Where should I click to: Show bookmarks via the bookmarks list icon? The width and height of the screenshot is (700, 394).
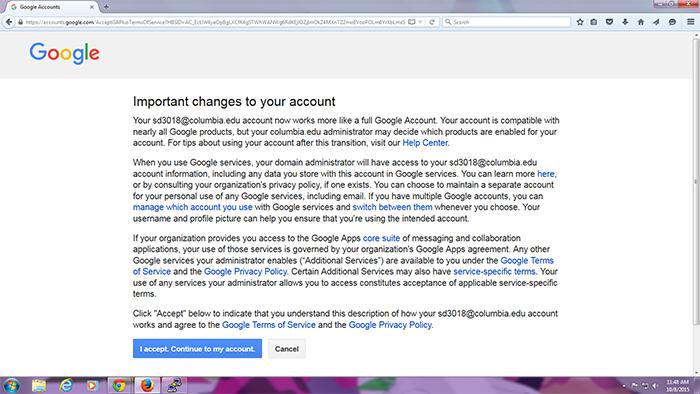coord(594,22)
